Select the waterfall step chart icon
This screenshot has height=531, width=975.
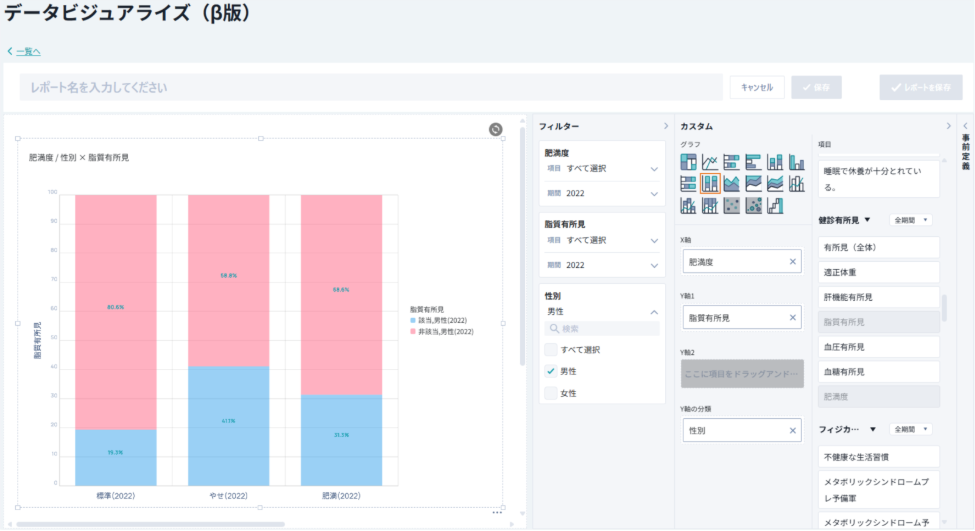point(775,205)
